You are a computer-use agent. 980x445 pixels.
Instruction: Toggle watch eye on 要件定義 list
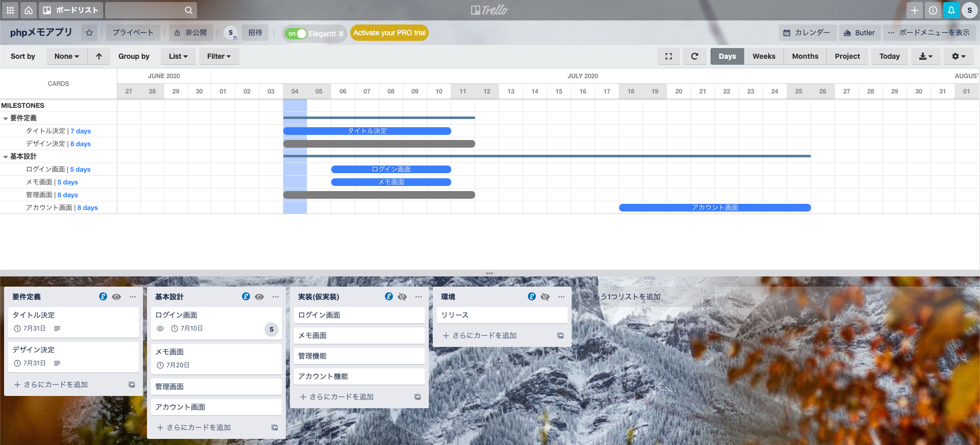116,297
